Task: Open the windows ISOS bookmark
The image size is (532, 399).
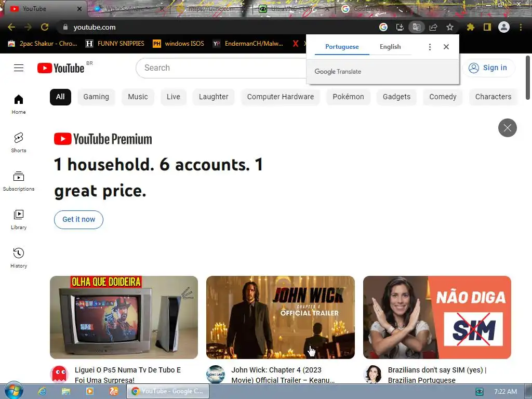Action: 179,44
